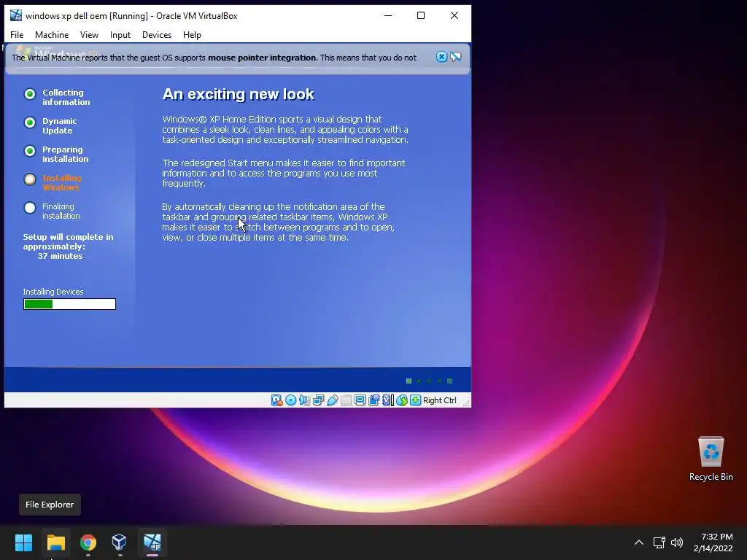The image size is (747, 560).
Task: Click the Collecting information step bullet
Action: pyautogui.click(x=30, y=94)
